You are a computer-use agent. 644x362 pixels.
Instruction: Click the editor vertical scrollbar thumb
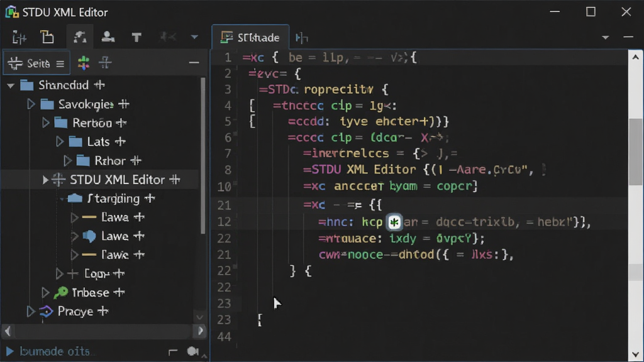point(636,152)
